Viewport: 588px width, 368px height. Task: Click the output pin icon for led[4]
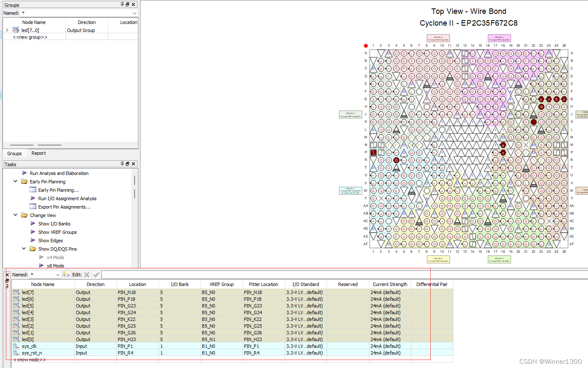[x=16, y=312]
